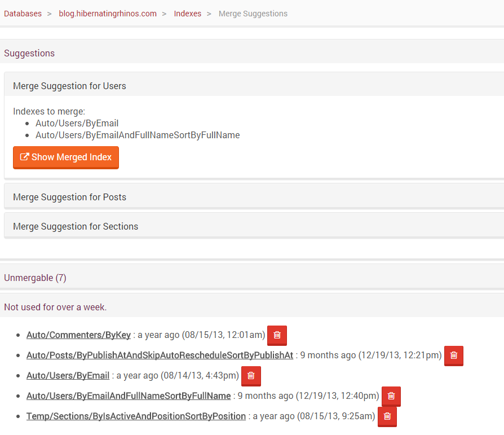This screenshot has width=504, height=435.
Task: Go to Databases breadcrumb link
Action: [x=23, y=14]
